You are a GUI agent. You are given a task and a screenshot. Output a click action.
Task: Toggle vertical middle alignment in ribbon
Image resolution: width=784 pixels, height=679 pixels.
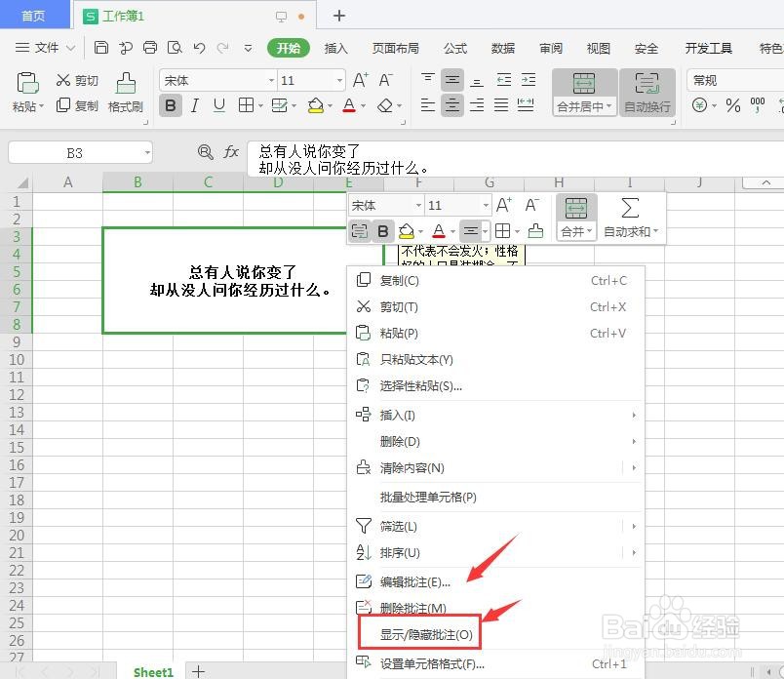pyautogui.click(x=452, y=80)
